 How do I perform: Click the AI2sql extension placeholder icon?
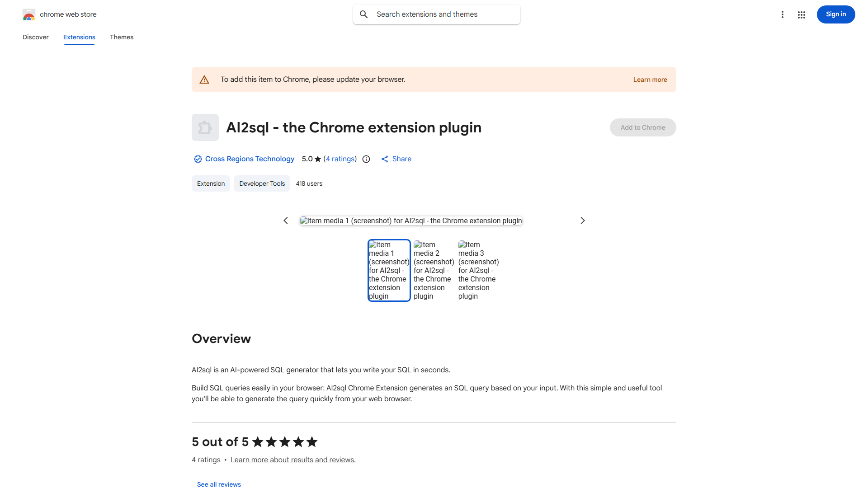tap(205, 127)
